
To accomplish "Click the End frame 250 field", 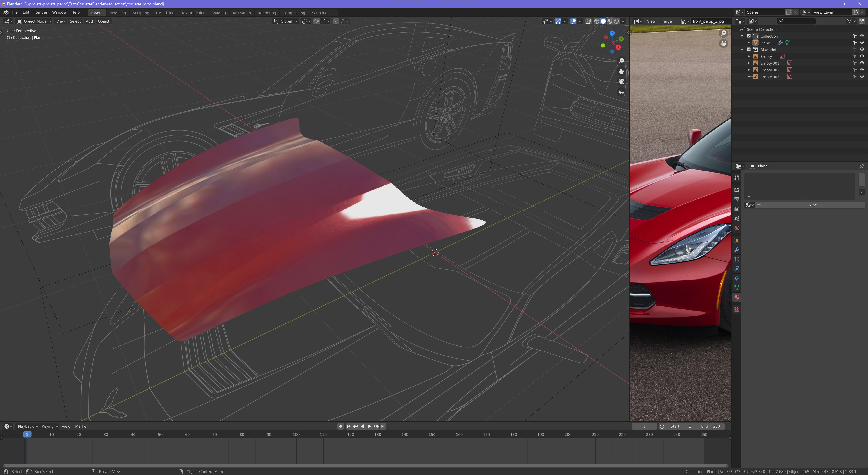I will click(710, 426).
